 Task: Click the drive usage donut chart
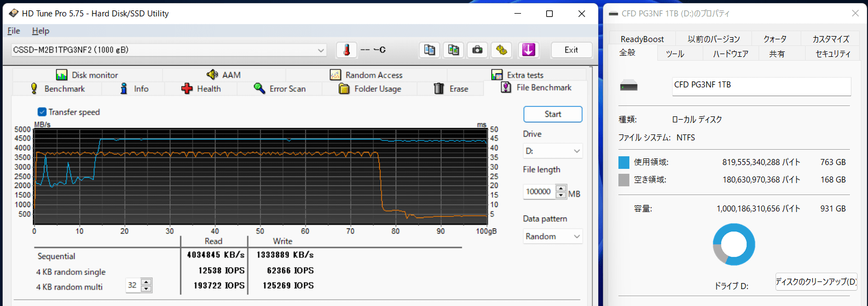point(734,245)
